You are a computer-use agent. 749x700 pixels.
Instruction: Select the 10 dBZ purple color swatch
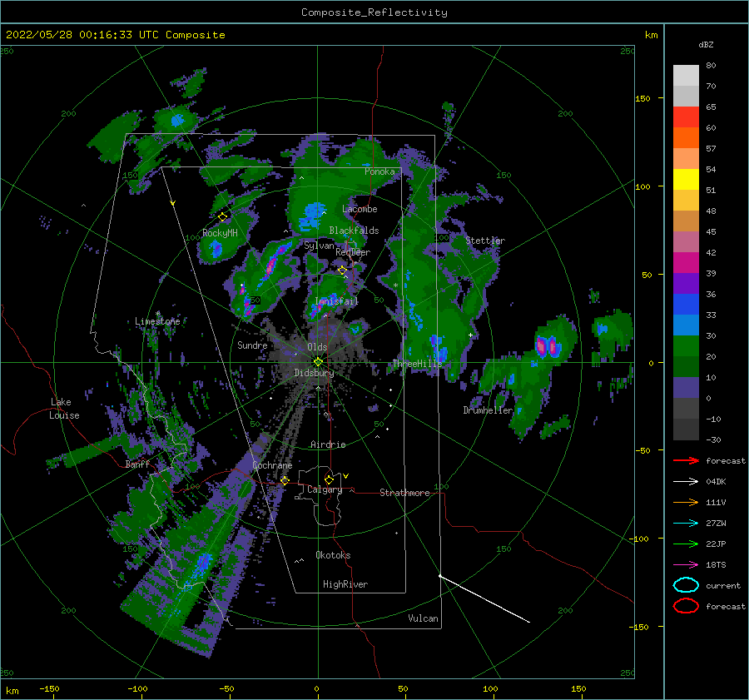click(x=686, y=388)
